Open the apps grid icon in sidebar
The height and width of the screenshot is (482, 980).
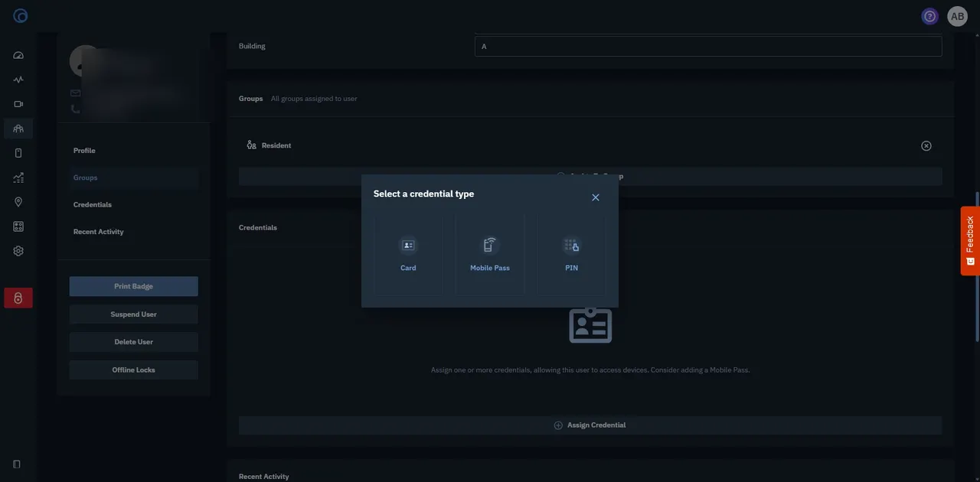tap(18, 226)
